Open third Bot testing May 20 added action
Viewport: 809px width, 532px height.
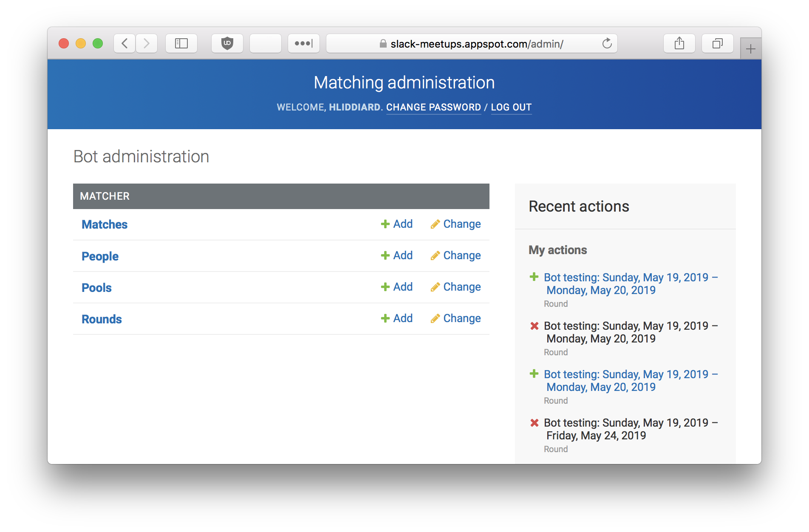tap(631, 381)
